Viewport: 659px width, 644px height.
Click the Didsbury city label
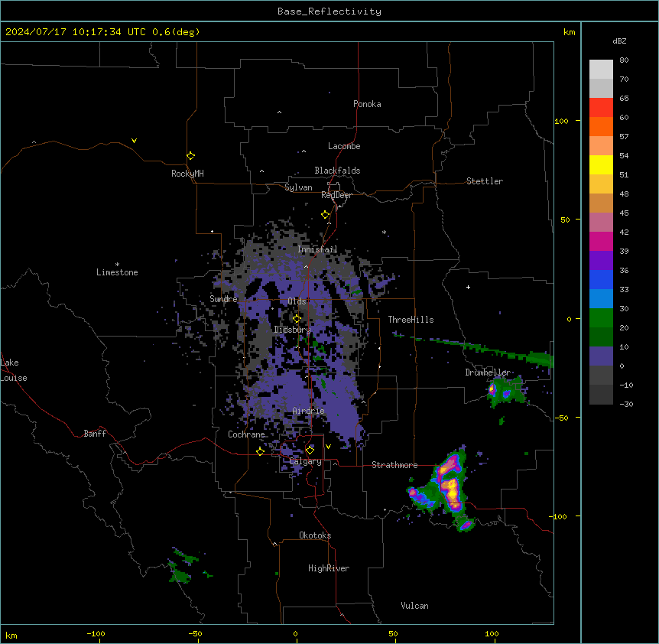point(293,330)
